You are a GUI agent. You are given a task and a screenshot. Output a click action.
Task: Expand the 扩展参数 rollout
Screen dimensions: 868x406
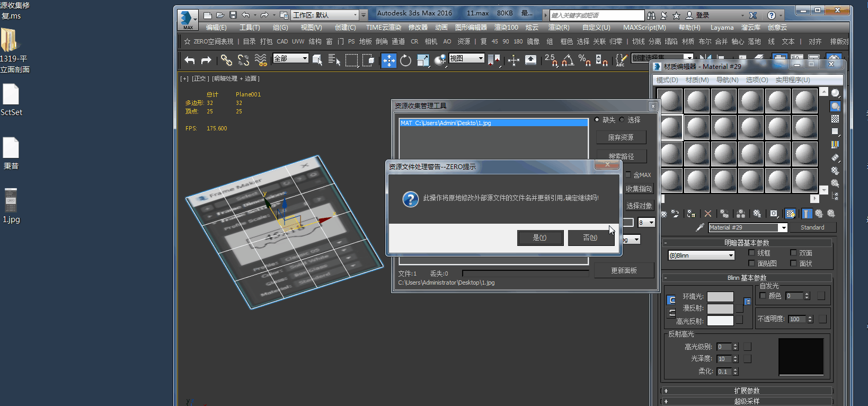click(747, 391)
